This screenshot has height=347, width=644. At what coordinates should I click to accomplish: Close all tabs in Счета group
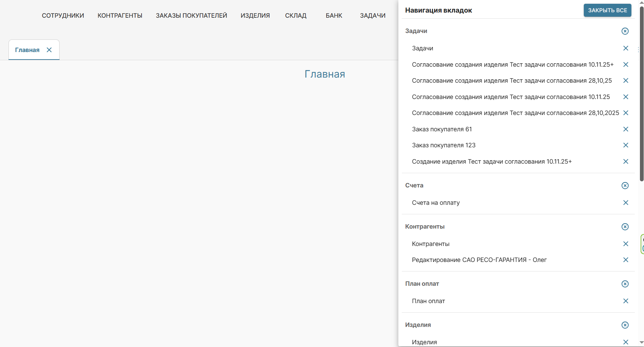click(x=625, y=186)
